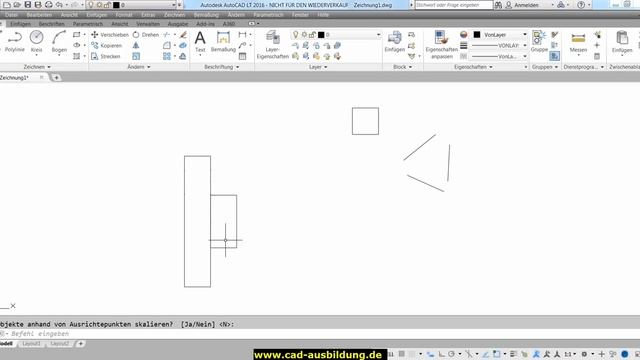Viewport: 640px width, 360px height.
Task: Toggle ortho mode in status bar
Action: coord(441,354)
